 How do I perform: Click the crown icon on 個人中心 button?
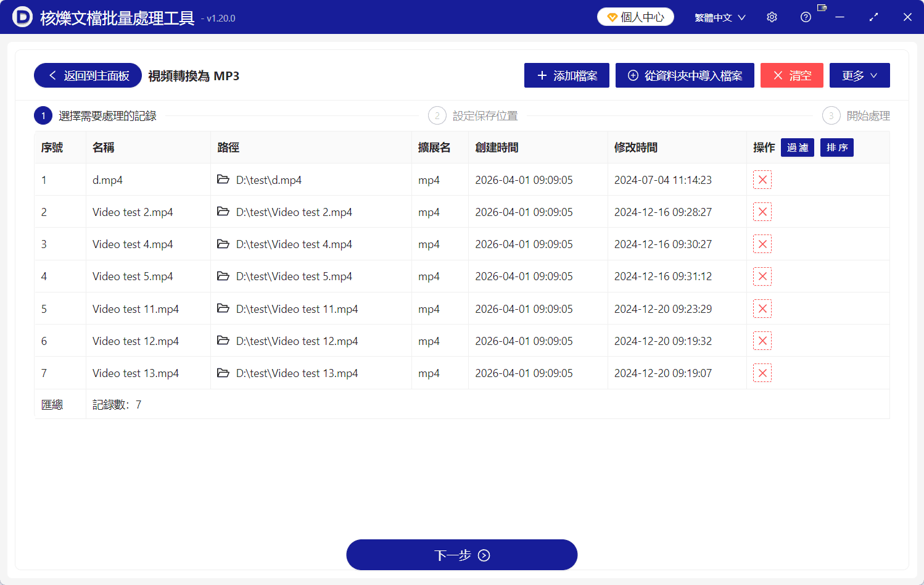[x=611, y=17]
